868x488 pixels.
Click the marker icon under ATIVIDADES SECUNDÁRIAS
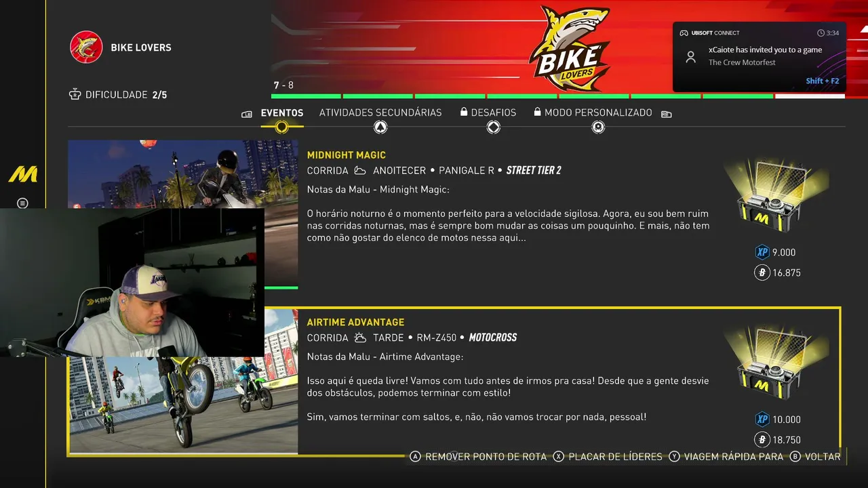tap(380, 127)
